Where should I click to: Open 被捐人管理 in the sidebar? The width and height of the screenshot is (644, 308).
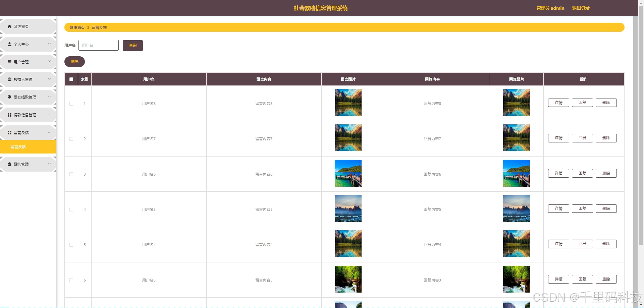[x=28, y=79]
